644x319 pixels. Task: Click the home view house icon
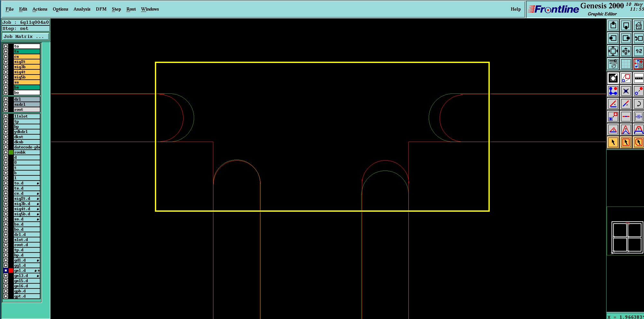(638, 25)
